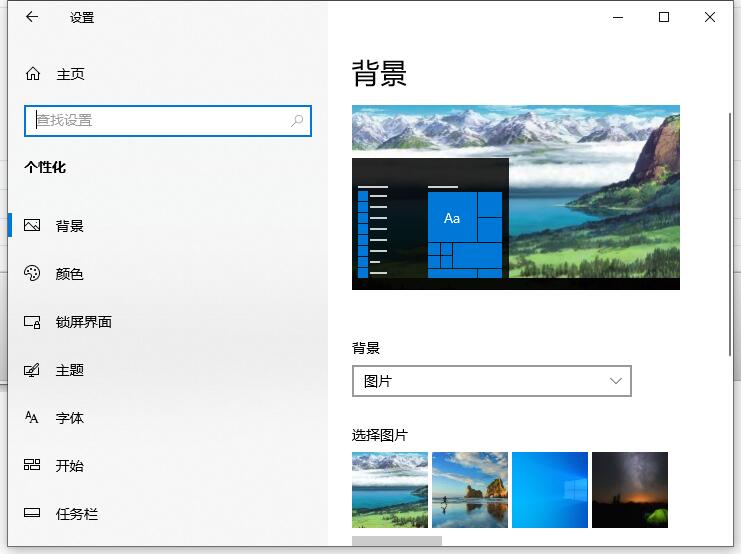Image resolution: width=741 pixels, height=554 pixels.
Task: Click the vertical scrollbar on the right
Action: click(x=730, y=234)
